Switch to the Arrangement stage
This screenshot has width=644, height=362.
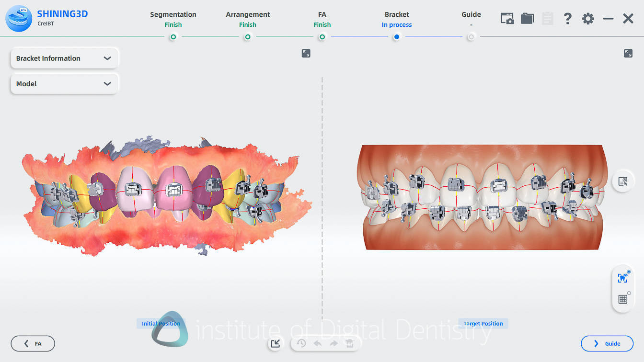(248, 14)
